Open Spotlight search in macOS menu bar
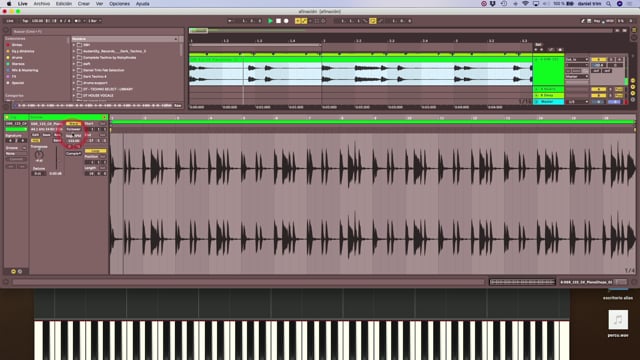Viewport: 640px width, 360px height. (609, 4)
